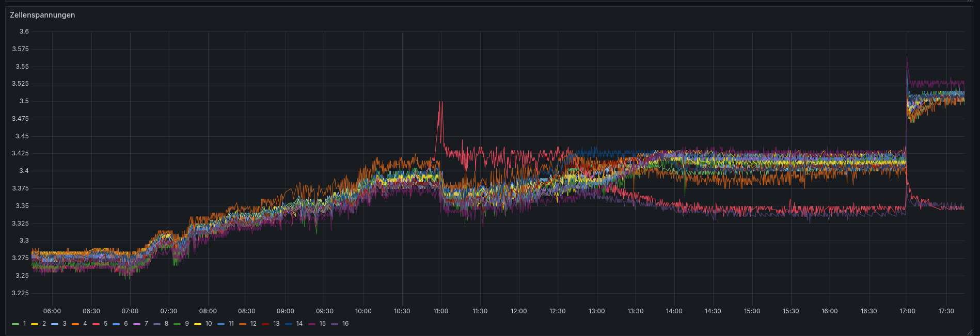Image resolution: width=980 pixels, height=336 pixels.
Task: Click the dark green swatch of series 9
Action: tap(178, 324)
